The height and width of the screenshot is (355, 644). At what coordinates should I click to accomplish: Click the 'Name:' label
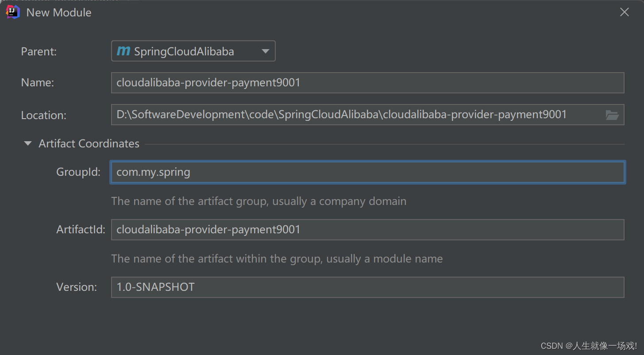[38, 83]
